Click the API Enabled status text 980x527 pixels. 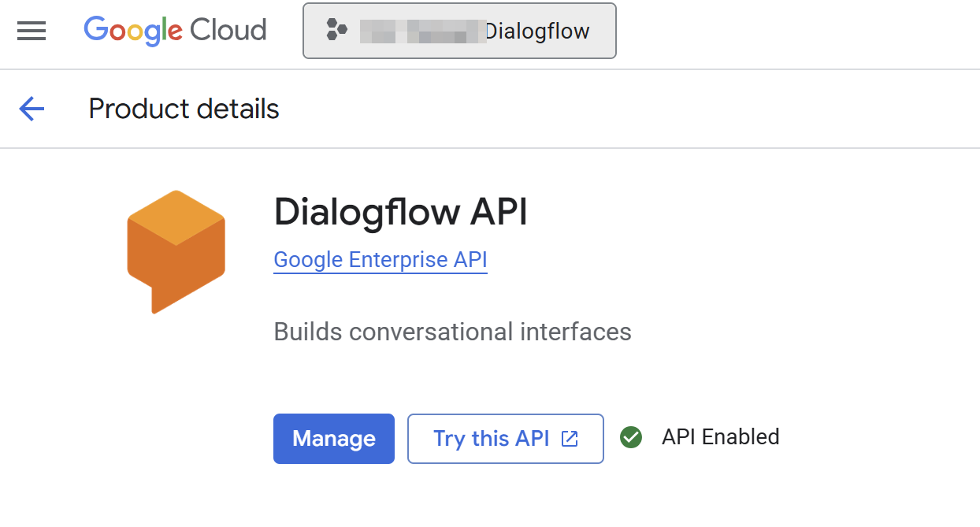(x=720, y=437)
